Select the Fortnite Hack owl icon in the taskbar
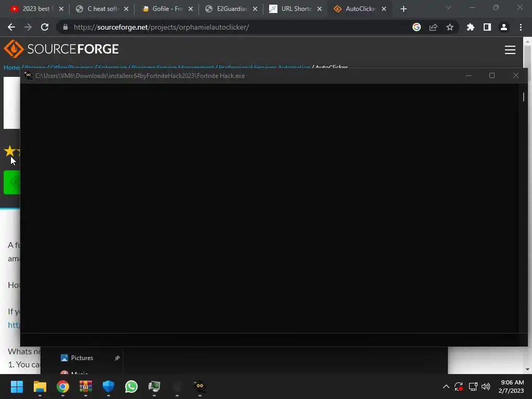This screenshot has width=532, height=399. pos(199,387)
